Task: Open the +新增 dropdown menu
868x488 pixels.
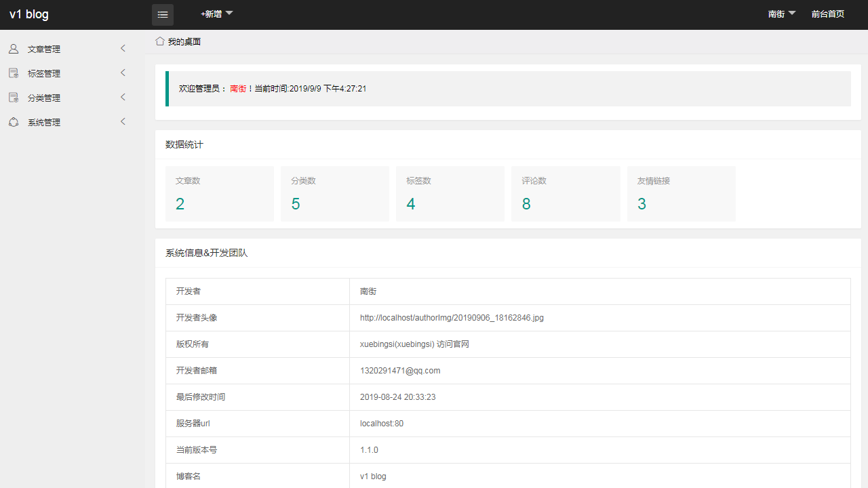Action: [217, 14]
